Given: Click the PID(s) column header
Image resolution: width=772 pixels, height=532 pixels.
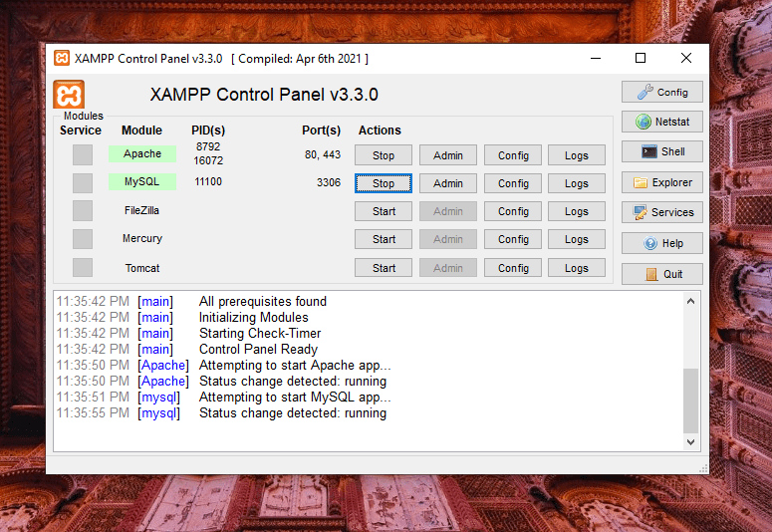Looking at the screenshot, I should (208, 131).
